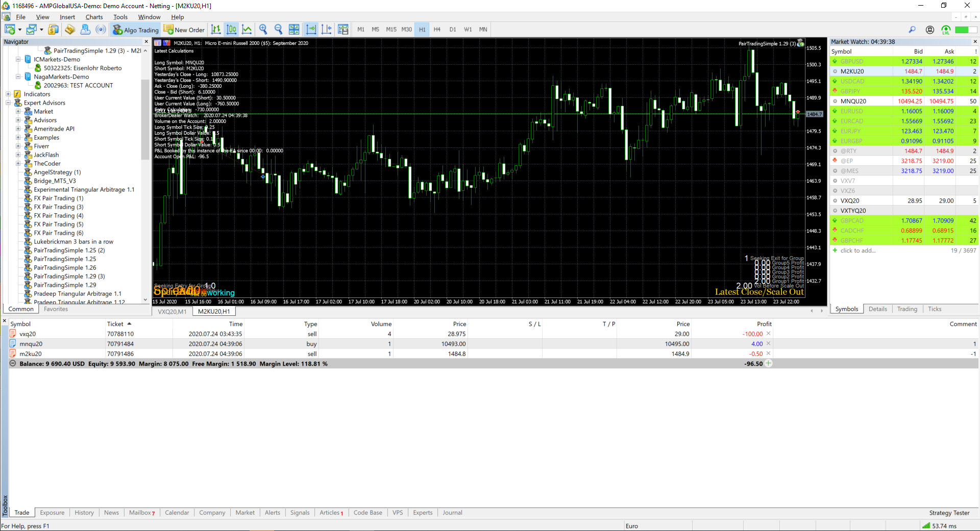
Task: Select the M5 timeframe
Action: tap(375, 30)
